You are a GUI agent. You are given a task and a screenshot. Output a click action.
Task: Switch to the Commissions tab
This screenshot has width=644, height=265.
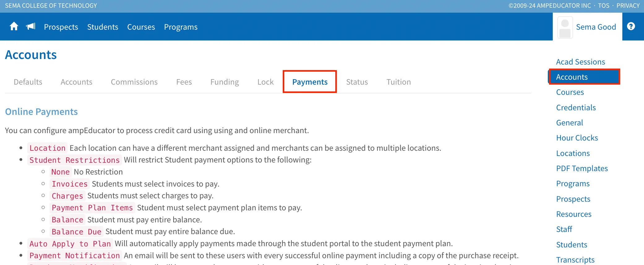coord(134,82)
